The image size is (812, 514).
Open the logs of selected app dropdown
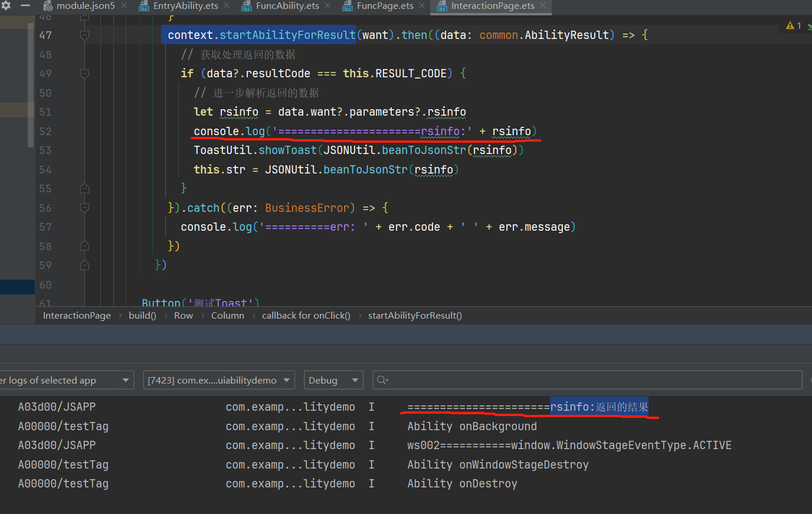pos(67,380)
